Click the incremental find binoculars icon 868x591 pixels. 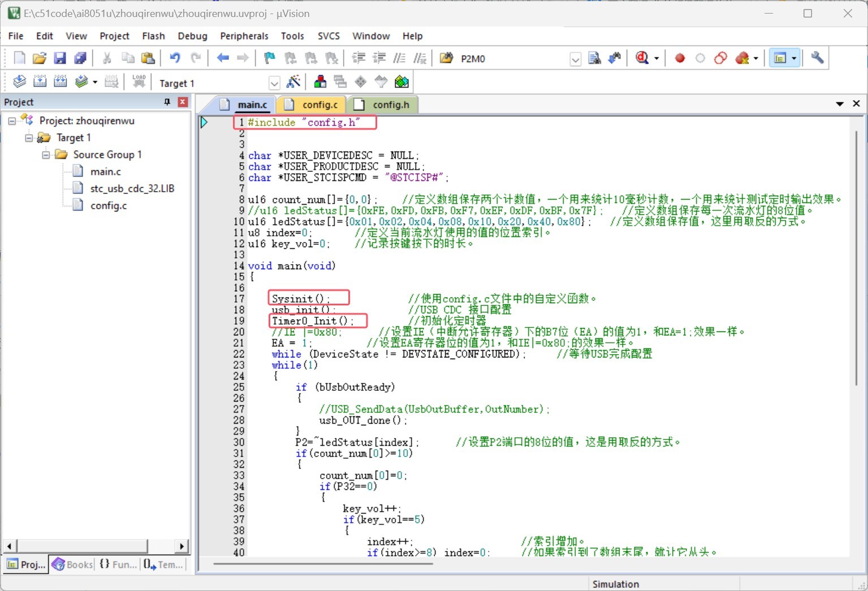(x=615, y=58)
